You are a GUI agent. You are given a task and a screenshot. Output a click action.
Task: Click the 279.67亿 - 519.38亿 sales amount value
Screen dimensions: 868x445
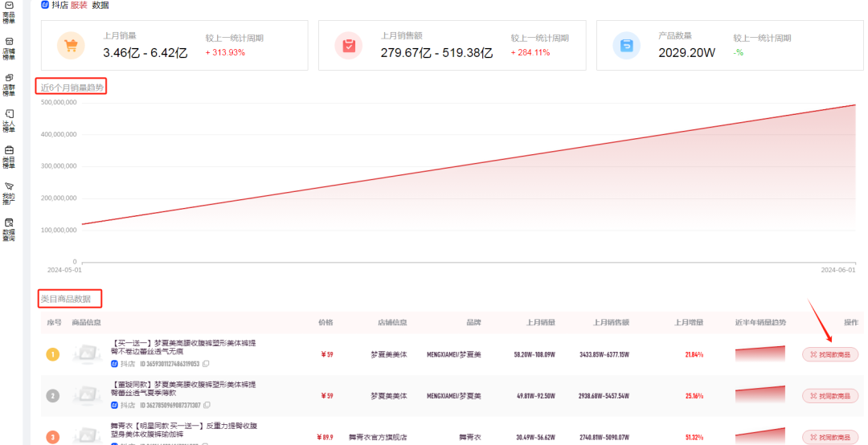tap(436, 53)
